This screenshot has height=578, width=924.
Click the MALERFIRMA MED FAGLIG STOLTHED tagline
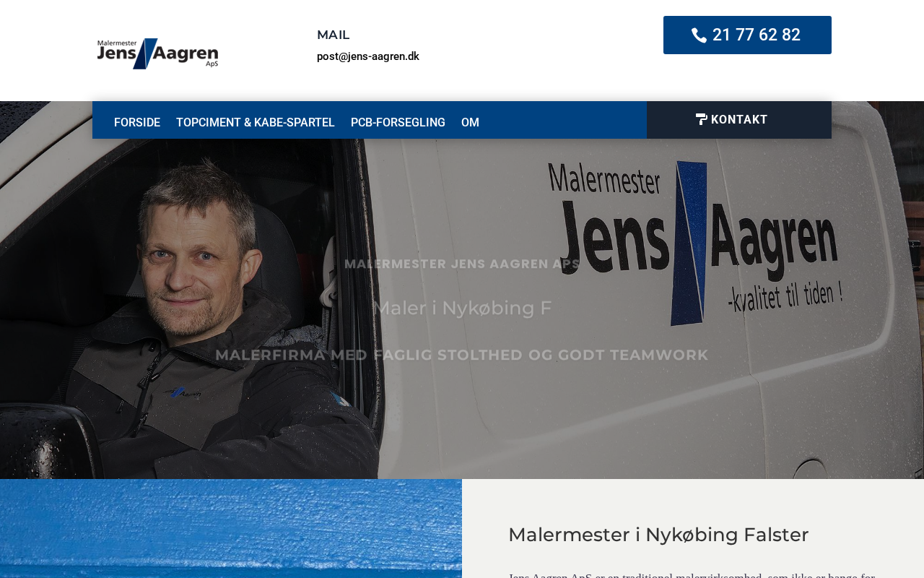pos(462,355)
